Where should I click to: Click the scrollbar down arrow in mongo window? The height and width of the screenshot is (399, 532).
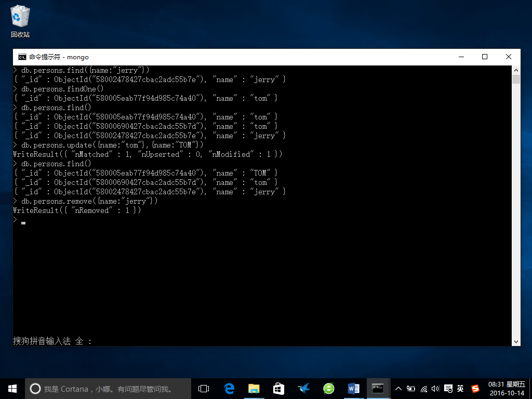click(516, 342)
